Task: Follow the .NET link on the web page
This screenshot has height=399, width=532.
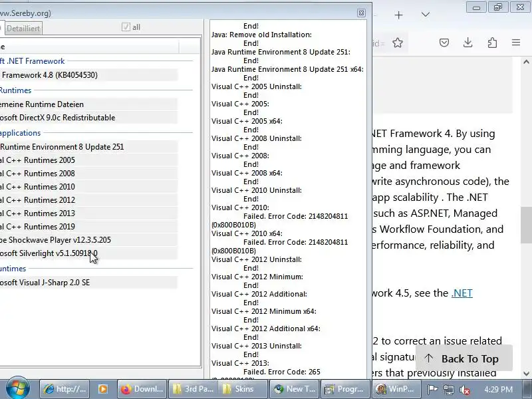Action: [x=462, y=293]
